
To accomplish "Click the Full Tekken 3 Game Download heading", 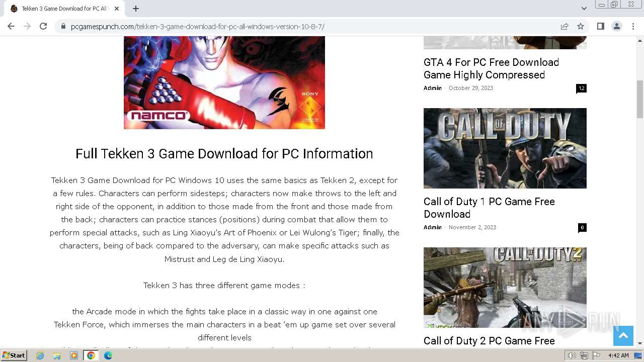I will (x=224, y=153).
